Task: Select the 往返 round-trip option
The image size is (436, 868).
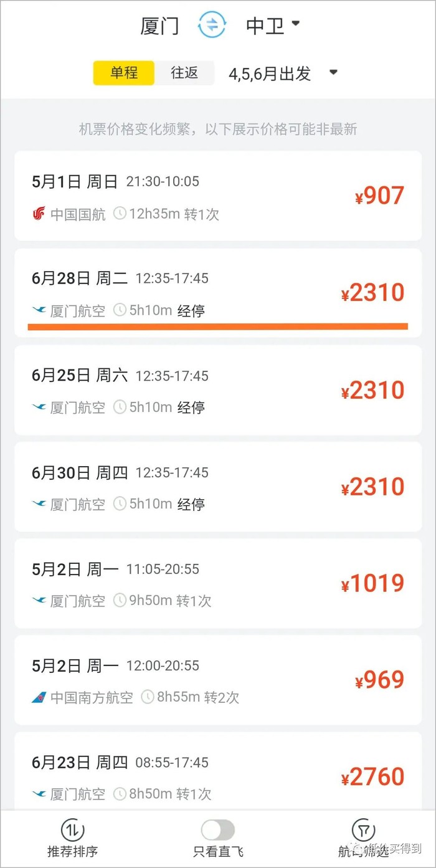Action: [x=184, y=73]
